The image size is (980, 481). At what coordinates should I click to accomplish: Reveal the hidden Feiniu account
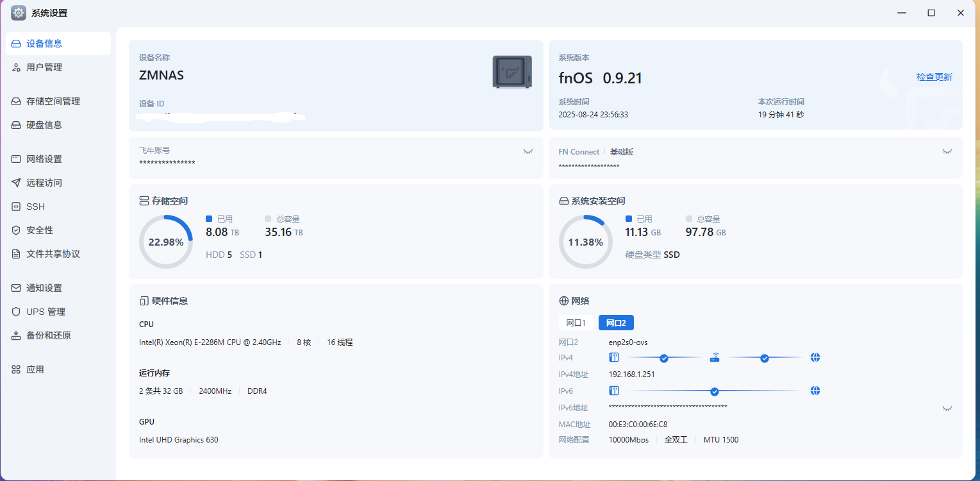pos(527,152)
